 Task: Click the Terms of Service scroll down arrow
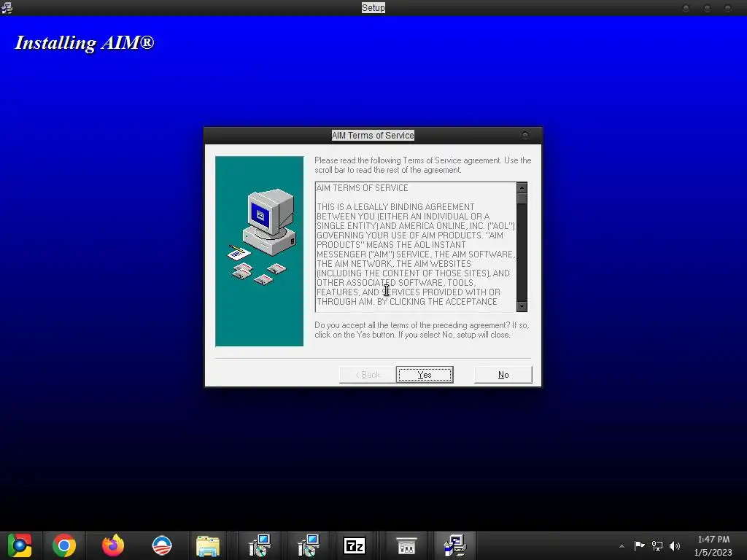[522, 306]
